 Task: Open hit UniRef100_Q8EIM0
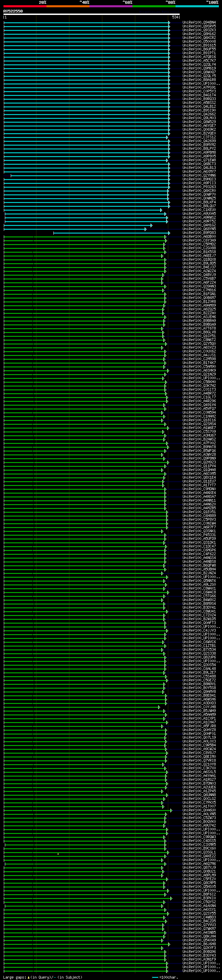199,757
